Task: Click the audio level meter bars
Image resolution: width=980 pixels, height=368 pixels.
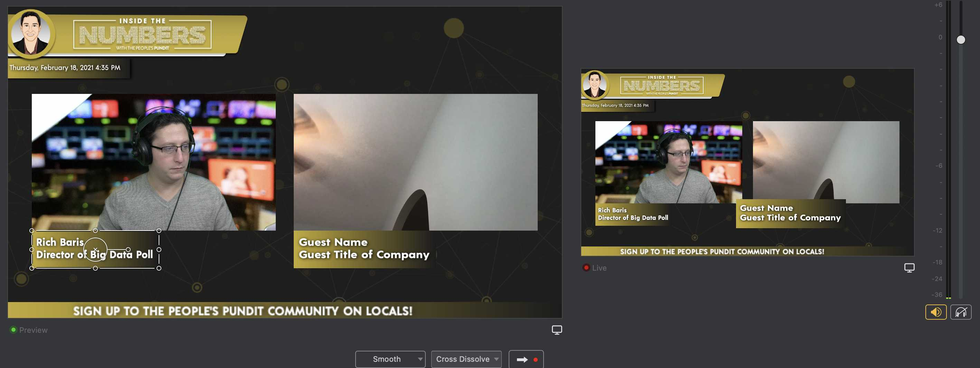Action: tap(949, 150)
